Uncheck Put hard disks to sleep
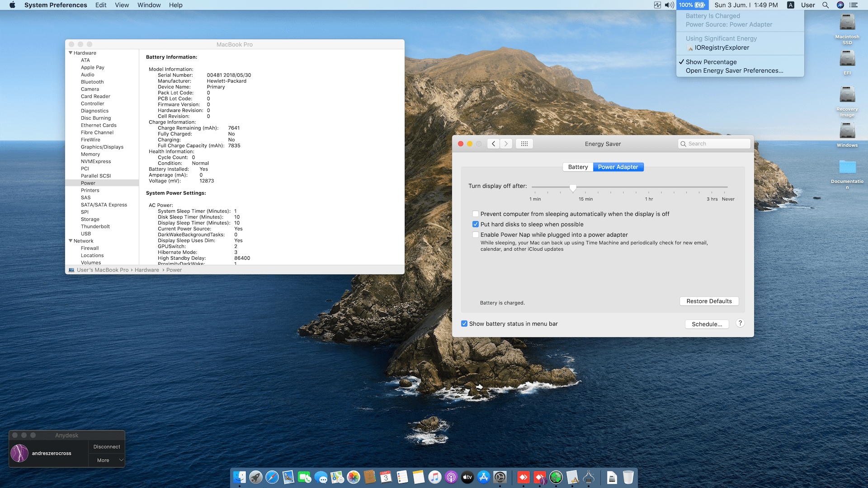Image resolution: width=868 pixels, height=488 pixels. (476, 224)
